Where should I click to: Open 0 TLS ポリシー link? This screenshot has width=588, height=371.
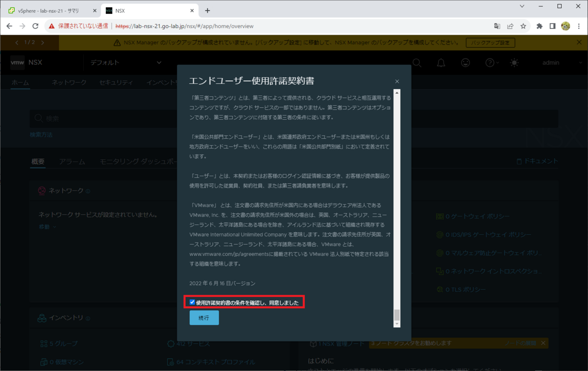coord(462,290)
